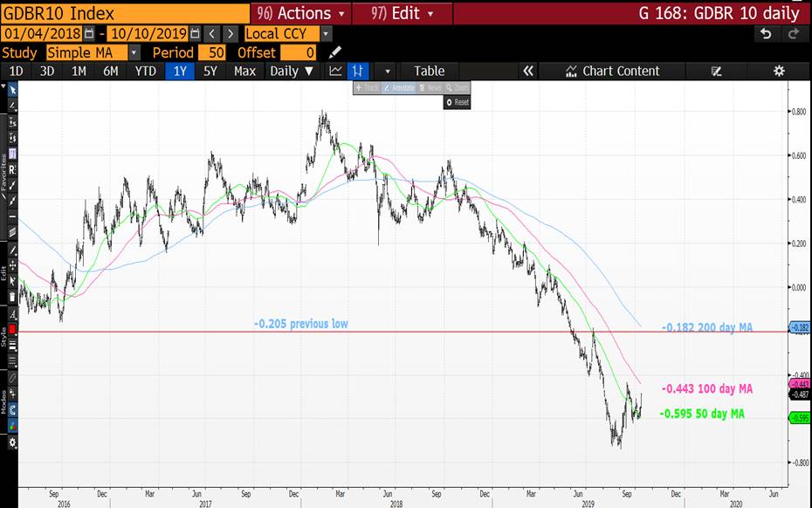Toggle the Track crosshair mode

(368, 87)
